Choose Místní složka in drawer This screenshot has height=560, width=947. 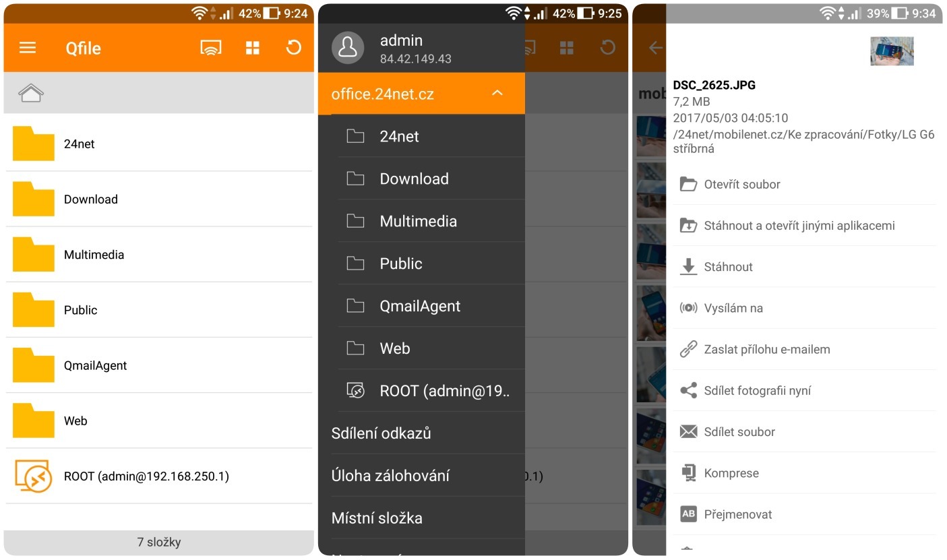(377, 518)
